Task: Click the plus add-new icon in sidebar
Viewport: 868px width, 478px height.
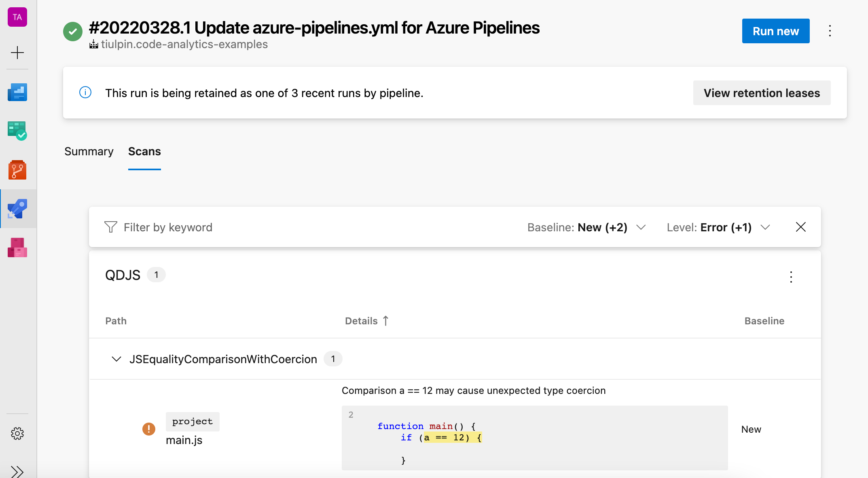Action: (17, 53)
